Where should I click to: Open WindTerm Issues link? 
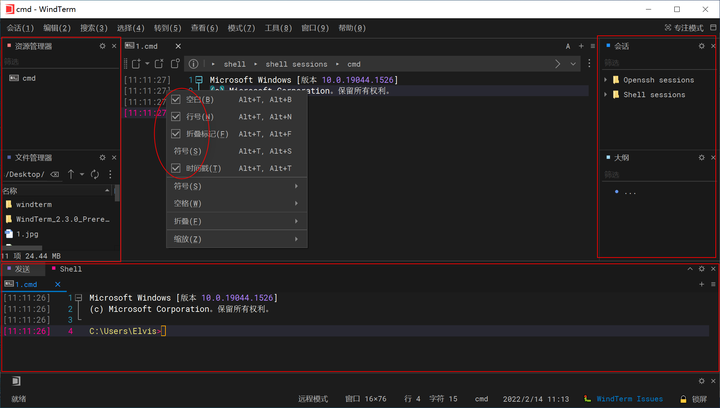[x=630, y=399]
